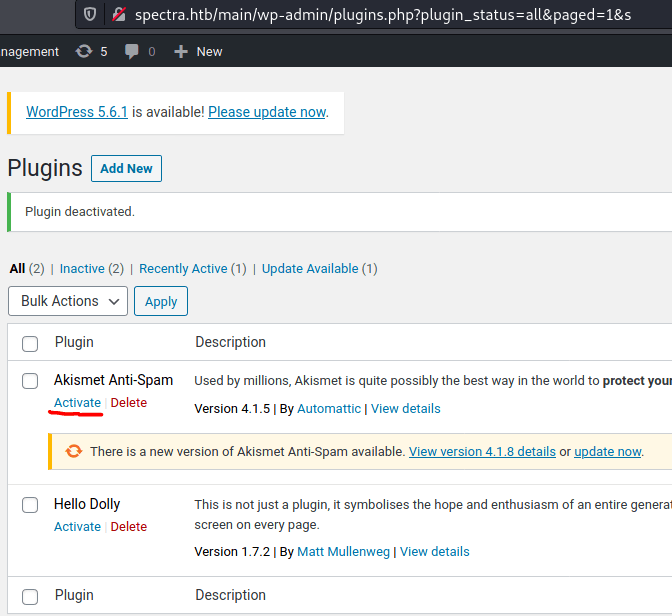This screenshot has width=672, height=616.
Task: Open the comments bubble icon
Action: pyautogui.click(x=132, y=51)
